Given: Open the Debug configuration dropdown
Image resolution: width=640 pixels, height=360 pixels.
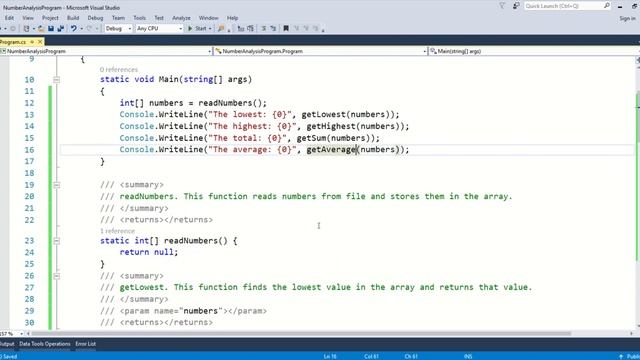Looking at the screenshot, I should tap(118, 29).
